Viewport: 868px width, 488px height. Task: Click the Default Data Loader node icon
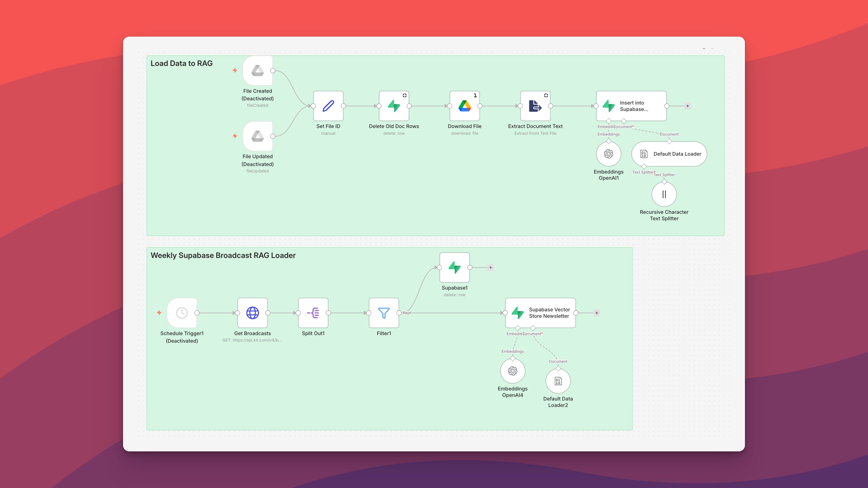pyautogui.click(x=644, y=154)
